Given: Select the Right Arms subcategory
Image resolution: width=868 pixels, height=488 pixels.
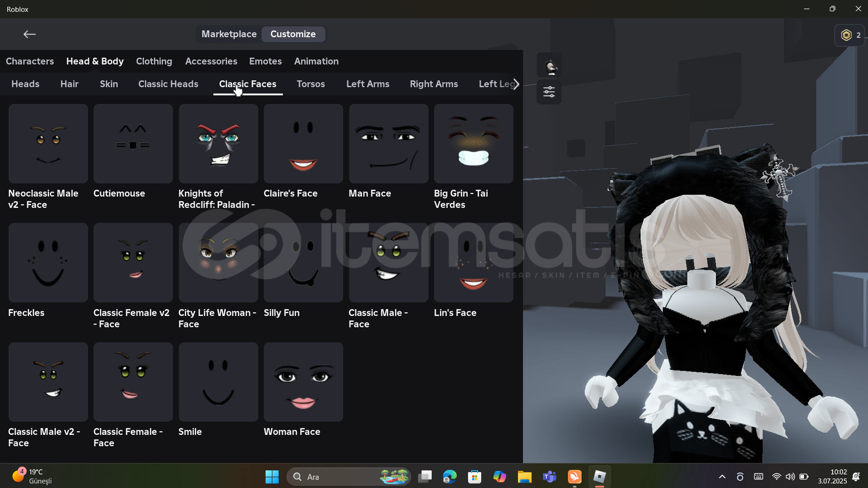Looking at the screenshot, I should click(434, 84).
